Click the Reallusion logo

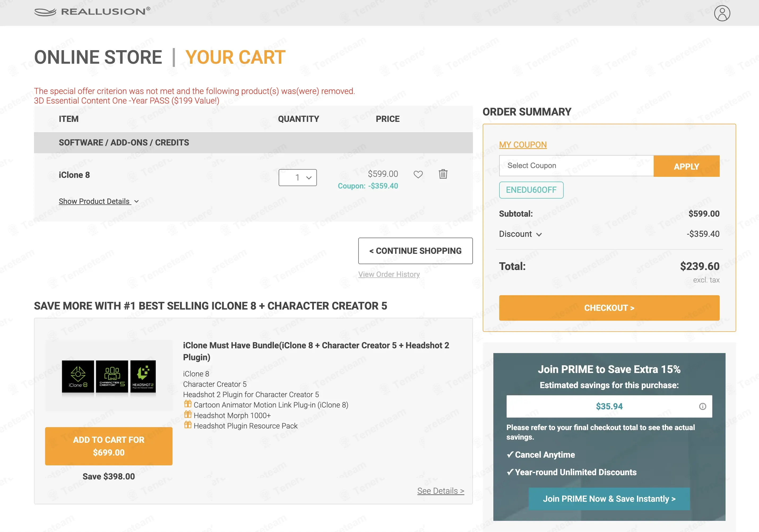tap(92, 12)
